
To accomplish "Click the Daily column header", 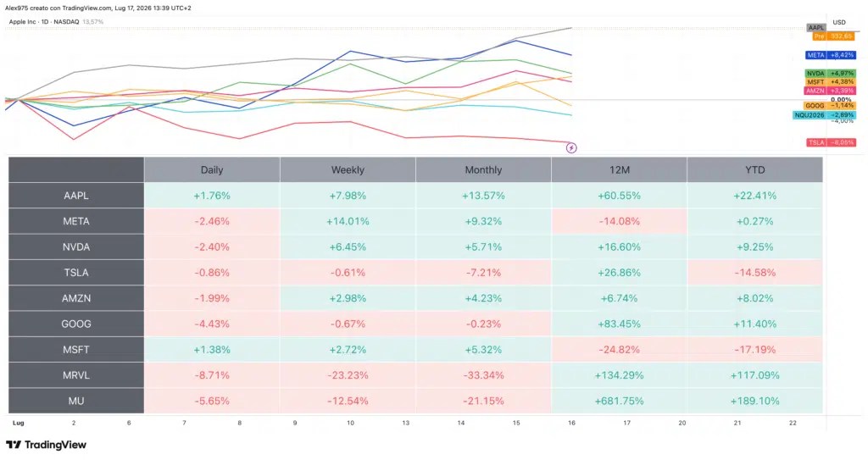I will point(212,170).
